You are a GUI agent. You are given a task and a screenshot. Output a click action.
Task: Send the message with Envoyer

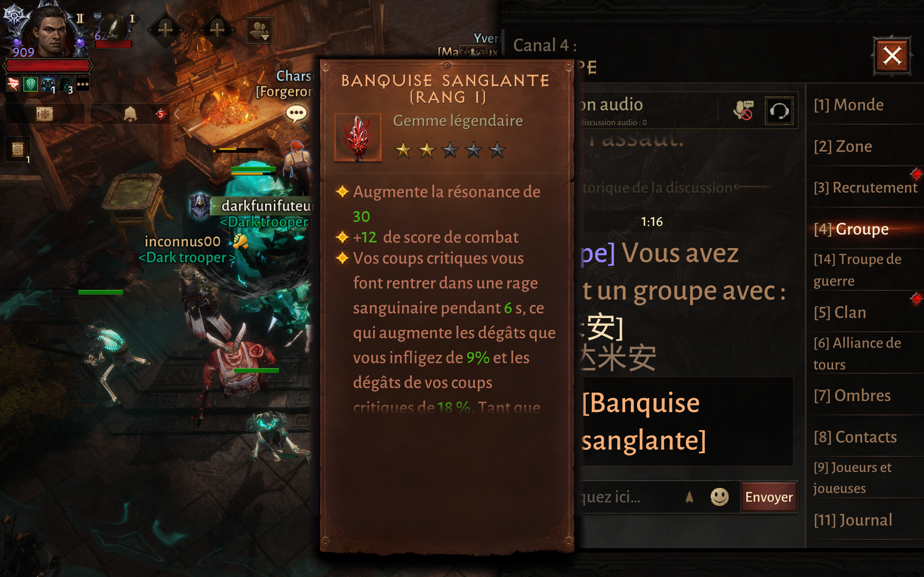tap(768, 497)
